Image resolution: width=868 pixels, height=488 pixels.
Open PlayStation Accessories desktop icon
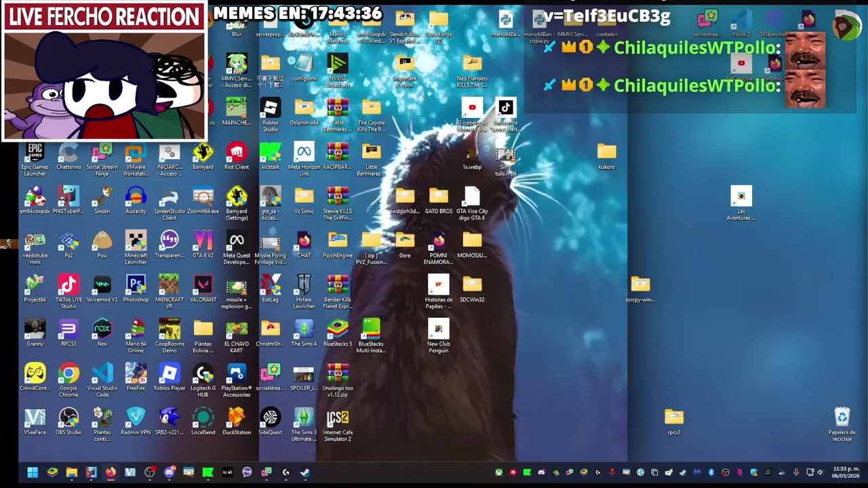(x=237, y=380)
